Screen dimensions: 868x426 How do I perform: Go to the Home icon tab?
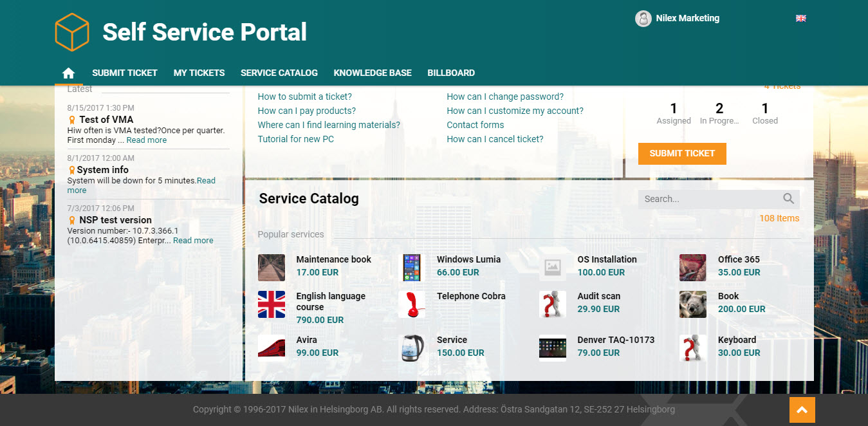(x=69, y=73)
